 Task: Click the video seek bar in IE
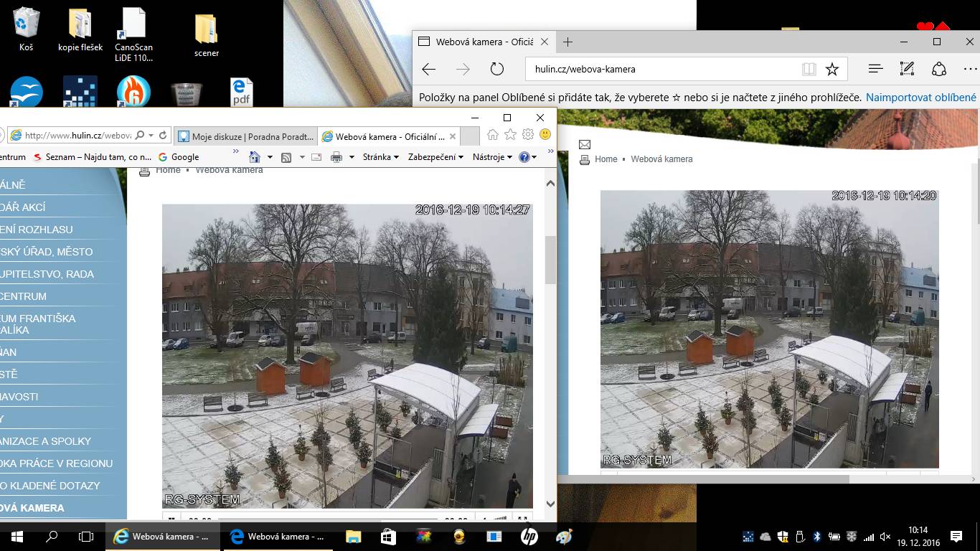[327, 518]
